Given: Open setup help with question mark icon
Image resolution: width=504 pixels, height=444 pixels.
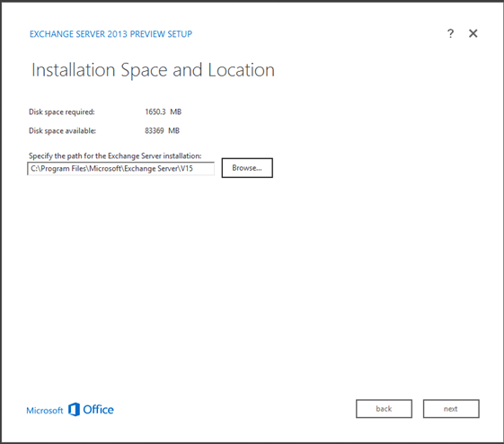Looking at the screenshot, I should tap(450, 33).
